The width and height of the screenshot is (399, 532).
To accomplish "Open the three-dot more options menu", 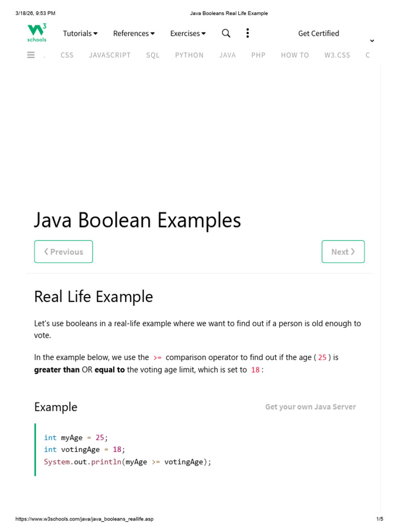I will click(x=248, y=33).
